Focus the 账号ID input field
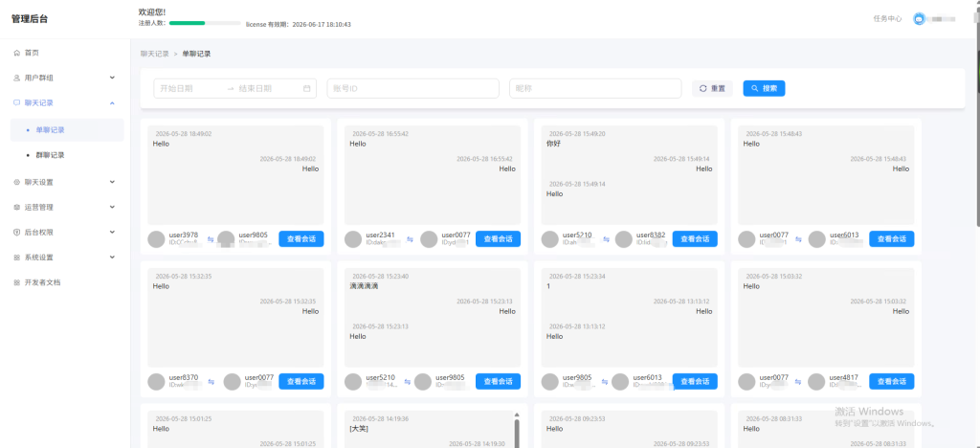This screenshot has width=980, height=448. [x=413, y=89]
